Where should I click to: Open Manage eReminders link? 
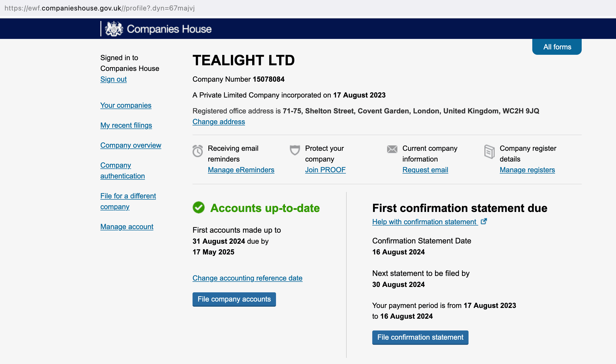(241, 170)
